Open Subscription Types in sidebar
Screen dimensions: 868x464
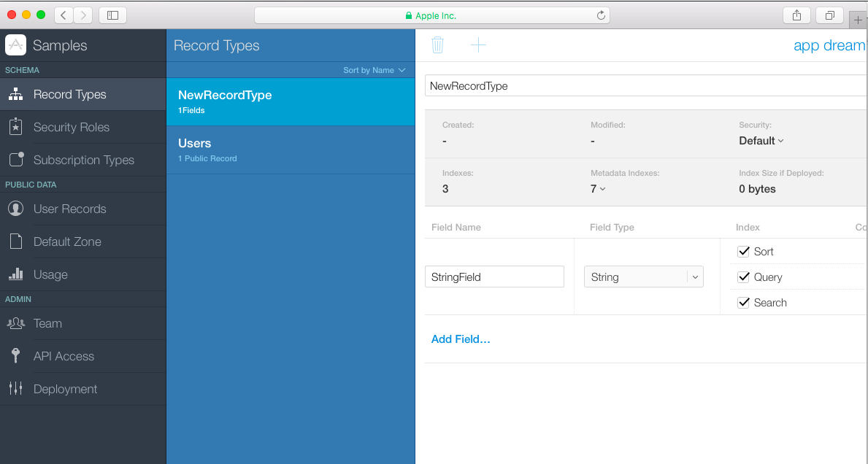pyautogui.click(x=83, y=159)
